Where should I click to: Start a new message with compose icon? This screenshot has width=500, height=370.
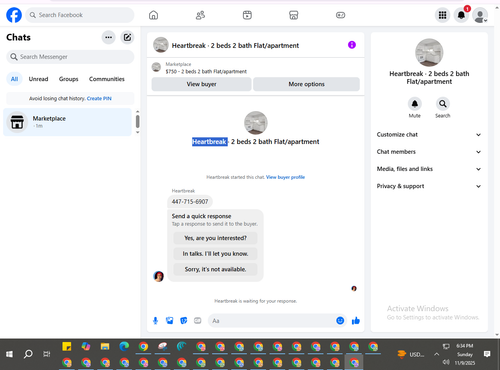(x=127, y=37)
